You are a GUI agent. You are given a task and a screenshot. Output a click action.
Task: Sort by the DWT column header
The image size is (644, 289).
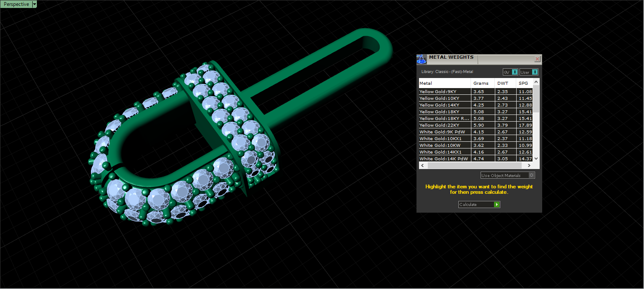tap(505, 83)
